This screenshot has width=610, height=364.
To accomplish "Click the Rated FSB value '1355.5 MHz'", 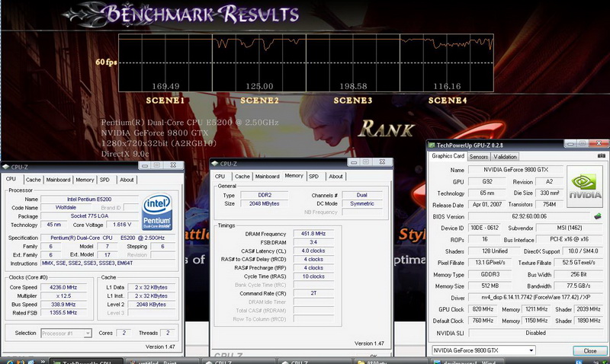I will click(x=63, y=313).
